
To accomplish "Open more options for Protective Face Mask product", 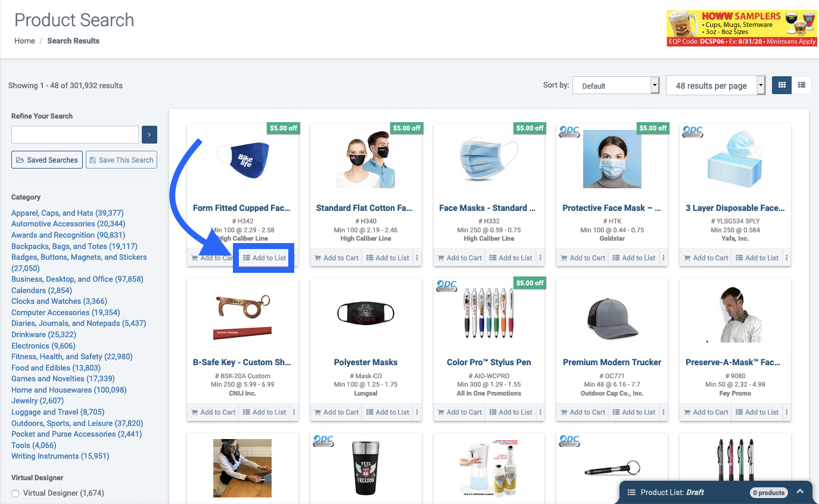I will coord(664,258).
